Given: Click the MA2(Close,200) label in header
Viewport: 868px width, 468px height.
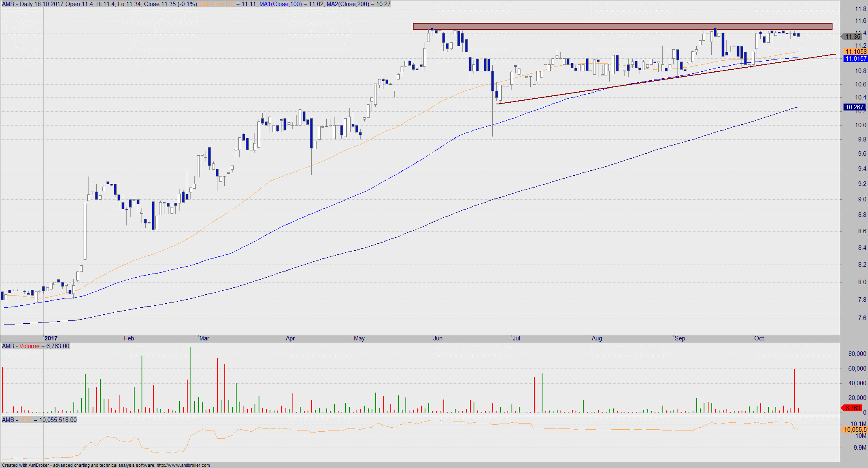Looking at the screenshot, I should pyautogui.click(x=348, y=4).
